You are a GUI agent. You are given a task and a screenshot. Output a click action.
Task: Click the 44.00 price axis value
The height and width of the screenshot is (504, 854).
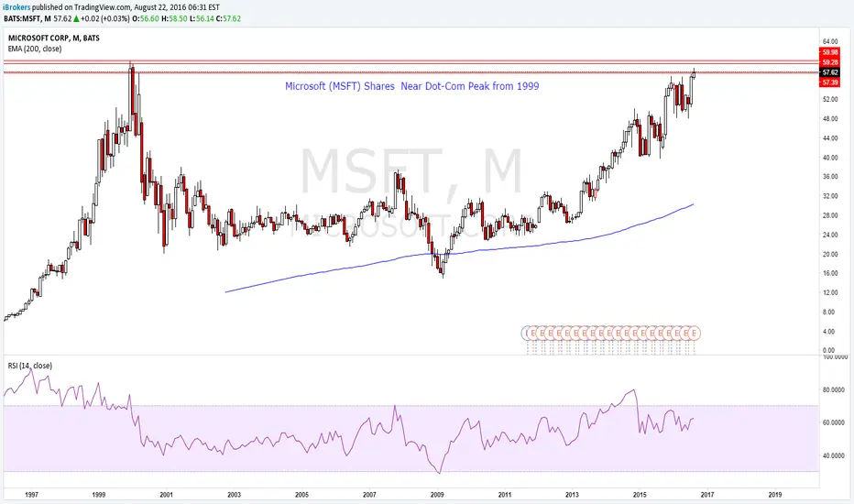pos(830,138)
